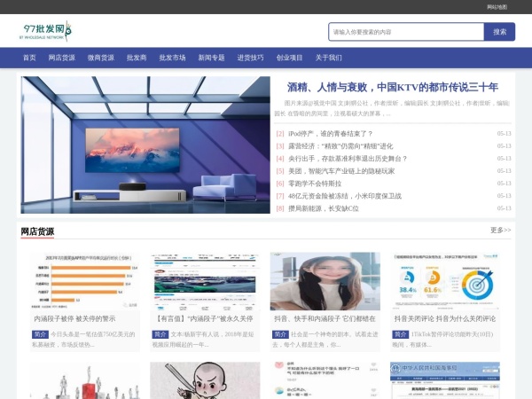
Task: Click the pie chart and target thumbnail
Action: coord(445,281)
